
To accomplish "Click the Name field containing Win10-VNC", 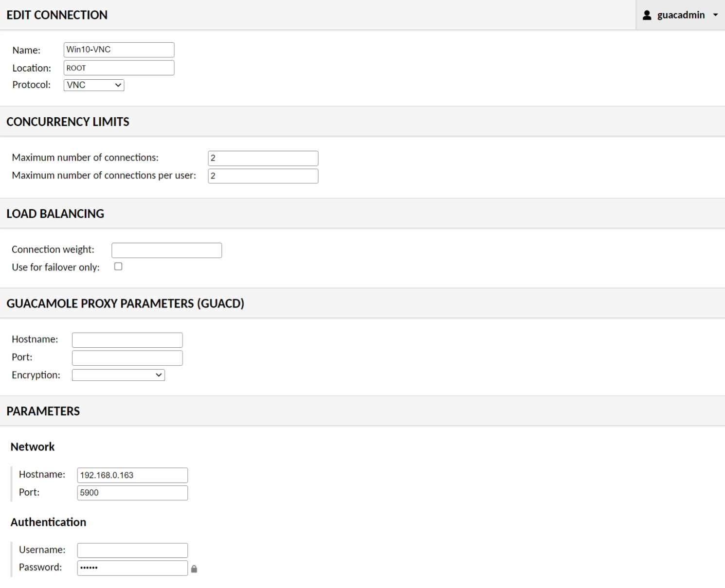I will coord(119,50).
